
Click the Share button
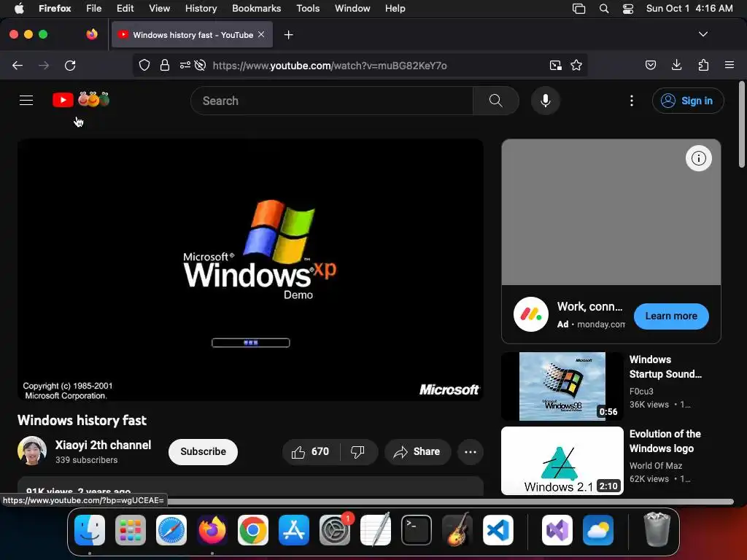click(417, 452)
